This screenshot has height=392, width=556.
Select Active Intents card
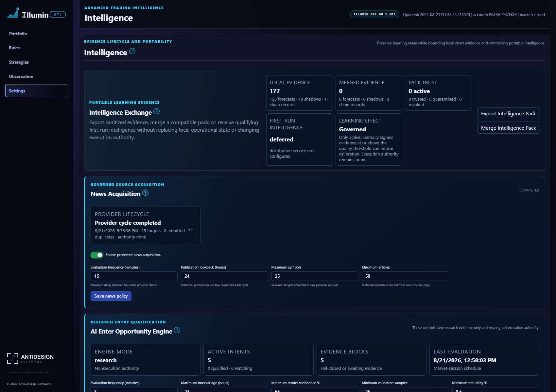click(258, 360)
